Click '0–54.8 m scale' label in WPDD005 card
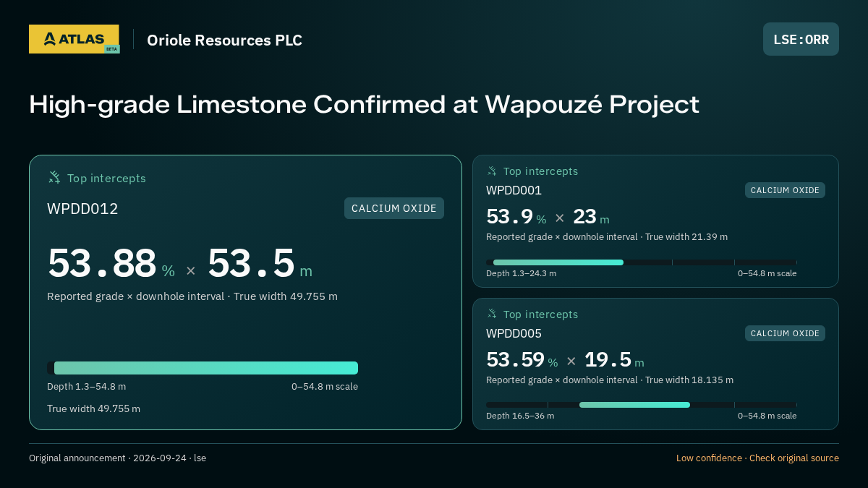The image size is (868, 488). [x=767, y=416]
